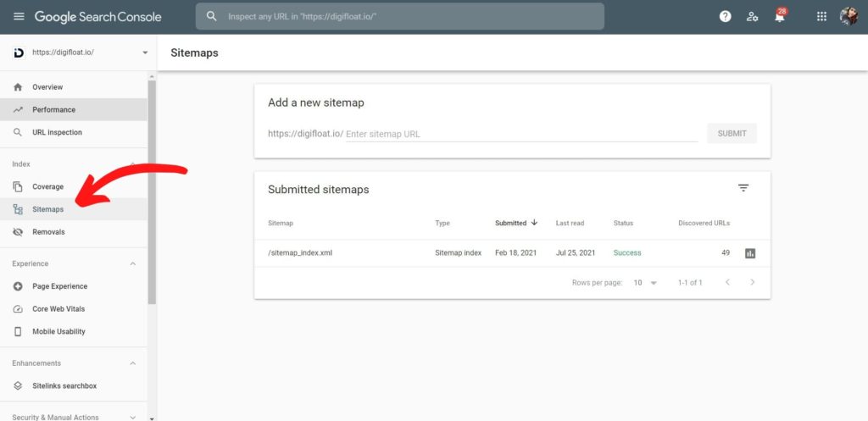Open Users and settings icon

click(752, 17)
